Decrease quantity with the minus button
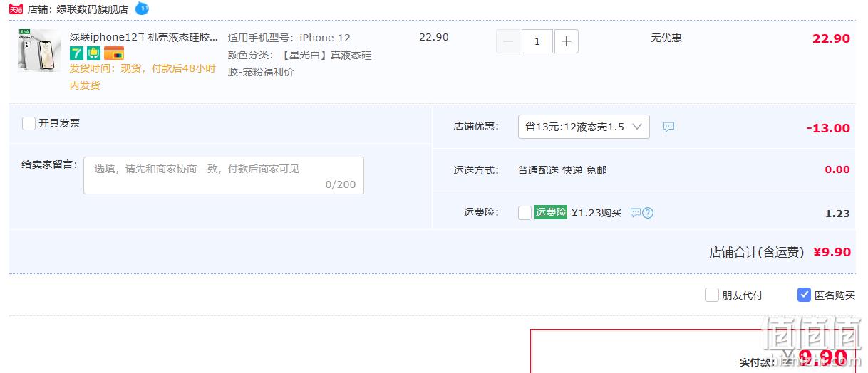Screen dimensions: 868x373 click(x=508, y=41)
